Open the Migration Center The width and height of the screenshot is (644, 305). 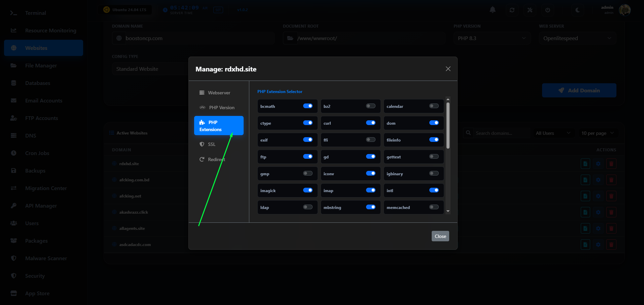[46, 188]
